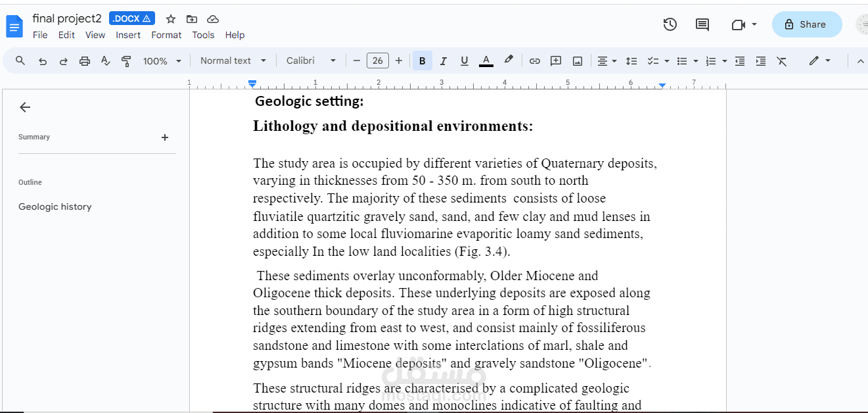Image resolution: width=868 pixels, height=413 pixels.
Task: Open the Normal text style dropdown
Action: [x=233, y=61]
